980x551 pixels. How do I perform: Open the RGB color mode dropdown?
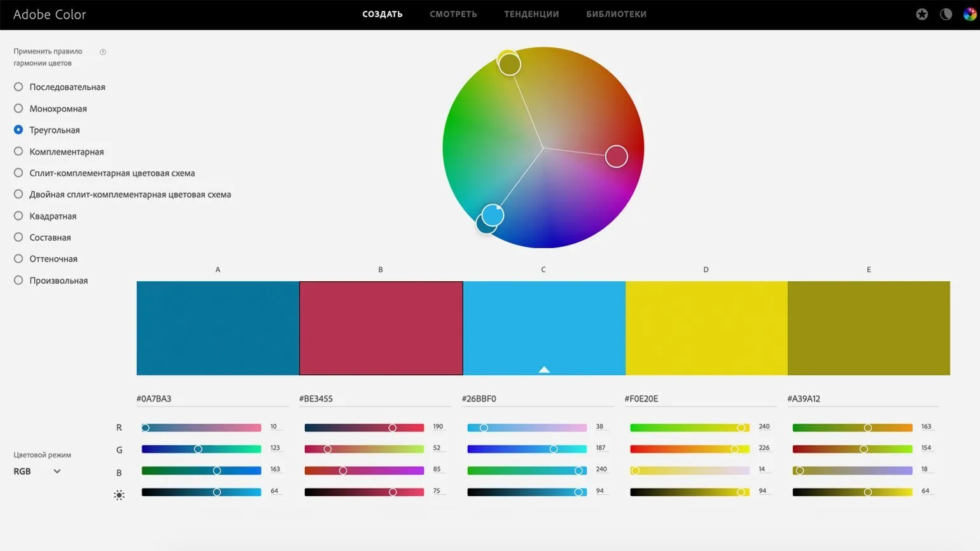[37, 471]
